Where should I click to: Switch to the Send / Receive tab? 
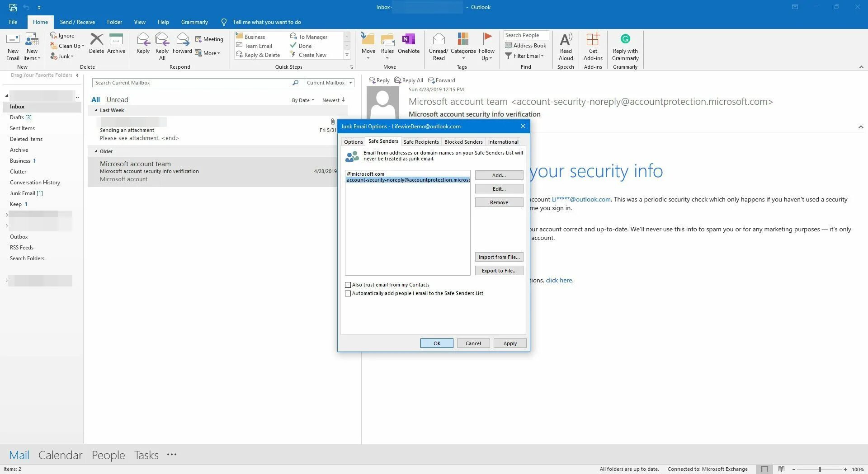click(77, 22)
